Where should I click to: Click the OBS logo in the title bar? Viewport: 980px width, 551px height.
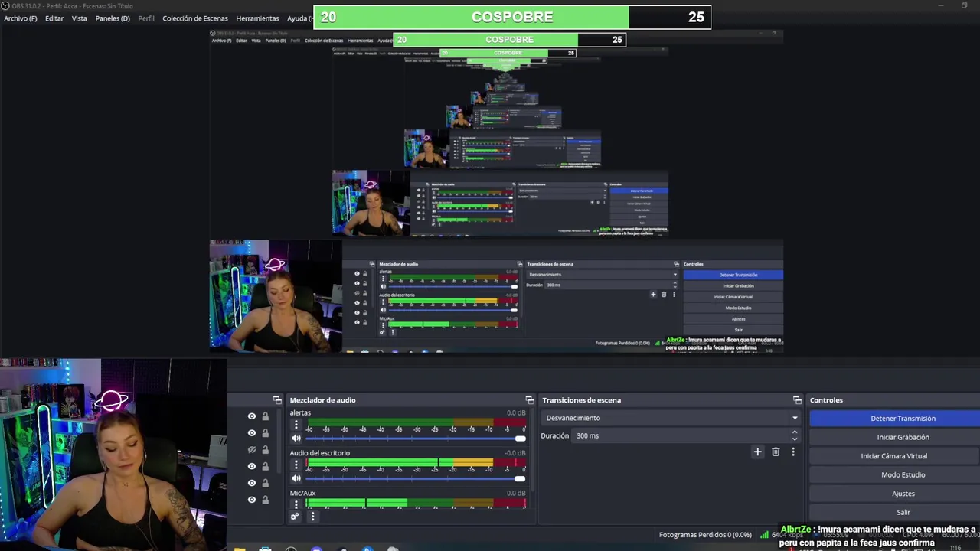click(5, 6)
